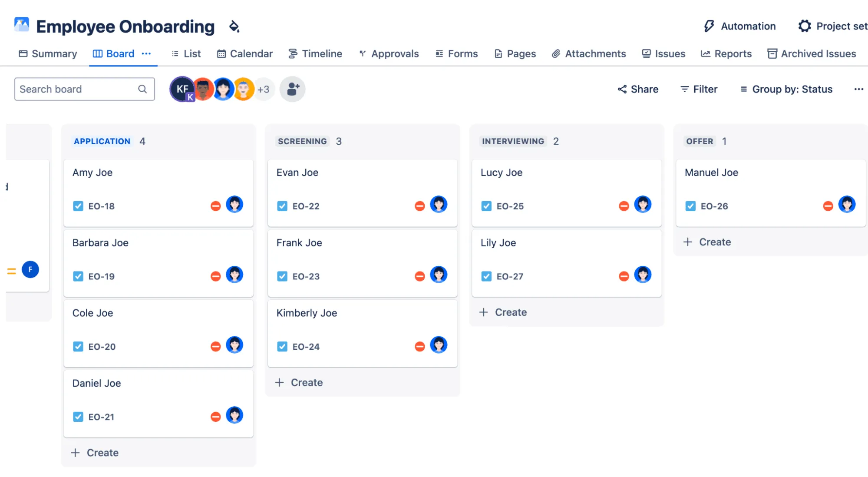The height and width of the screenshot is (477, 868).
Task: Expand the Board tab more options
Action: tap(146, 53)
